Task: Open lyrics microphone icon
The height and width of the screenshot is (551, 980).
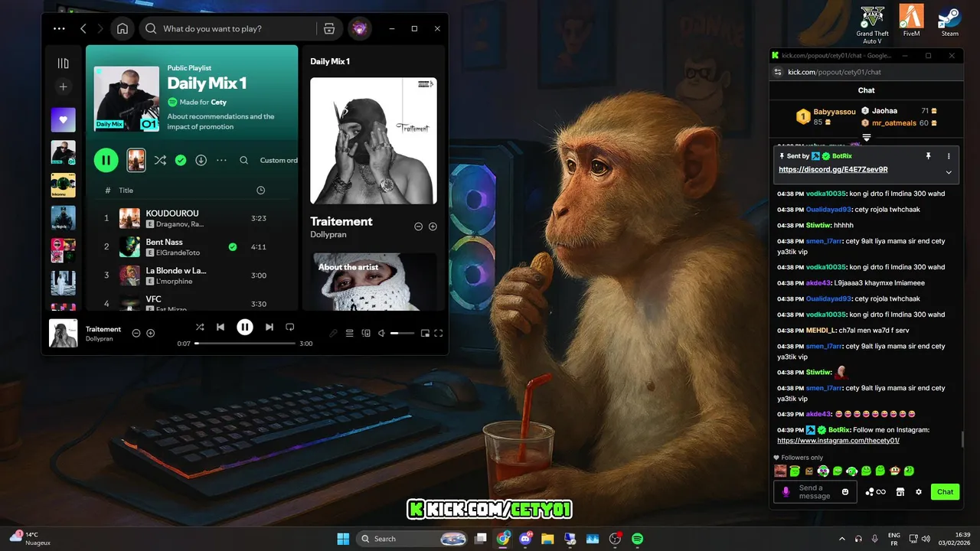Action: pyautogui.click(x=334, y=333)
